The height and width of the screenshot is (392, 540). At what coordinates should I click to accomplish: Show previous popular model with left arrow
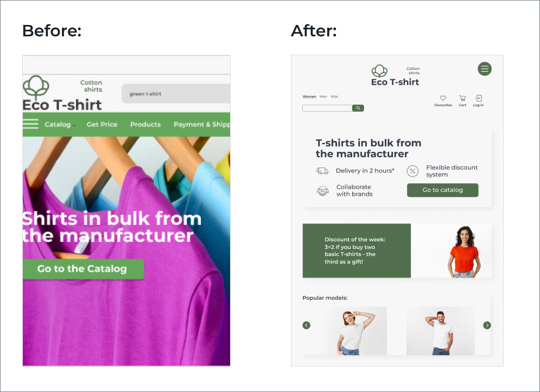pos(306,325)
